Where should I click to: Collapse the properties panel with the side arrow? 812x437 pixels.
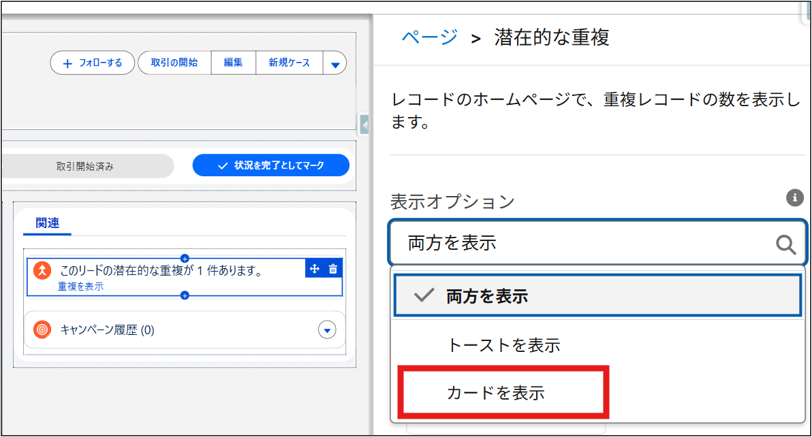pos(365,125)
